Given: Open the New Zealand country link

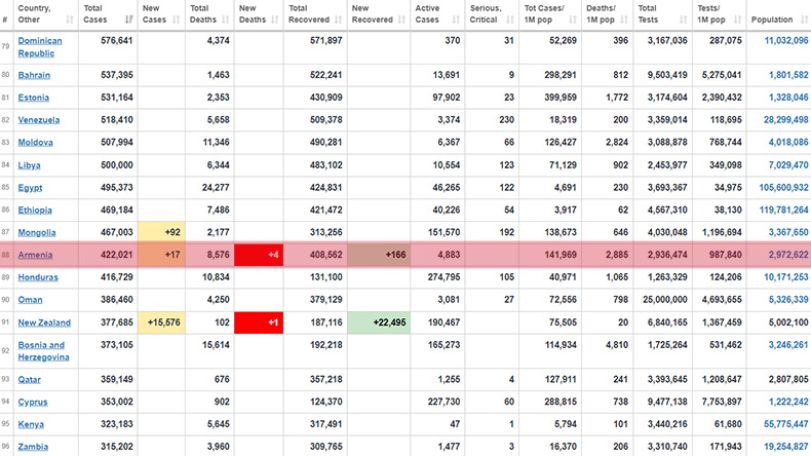Looking at the screenshot, I should coord(44,323).
